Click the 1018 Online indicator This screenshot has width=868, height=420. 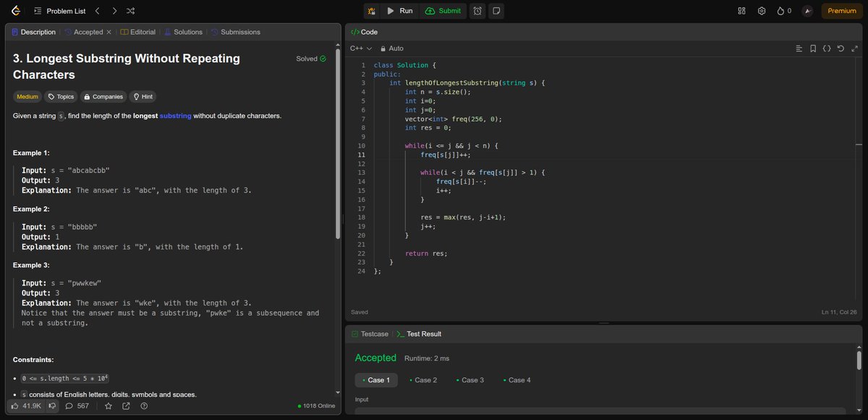pyautogui.click(x=316, y=406)
